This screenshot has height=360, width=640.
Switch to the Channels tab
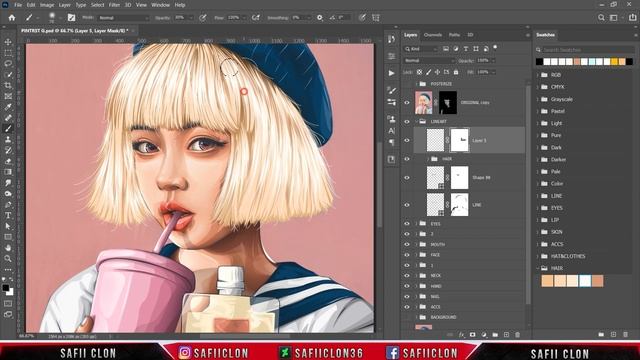coord(433,35)
